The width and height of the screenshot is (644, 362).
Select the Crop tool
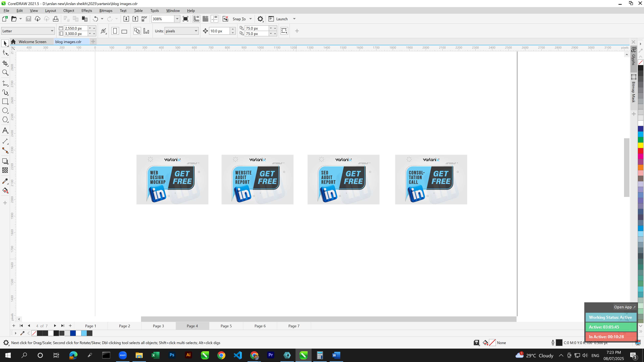click(5, 63)
